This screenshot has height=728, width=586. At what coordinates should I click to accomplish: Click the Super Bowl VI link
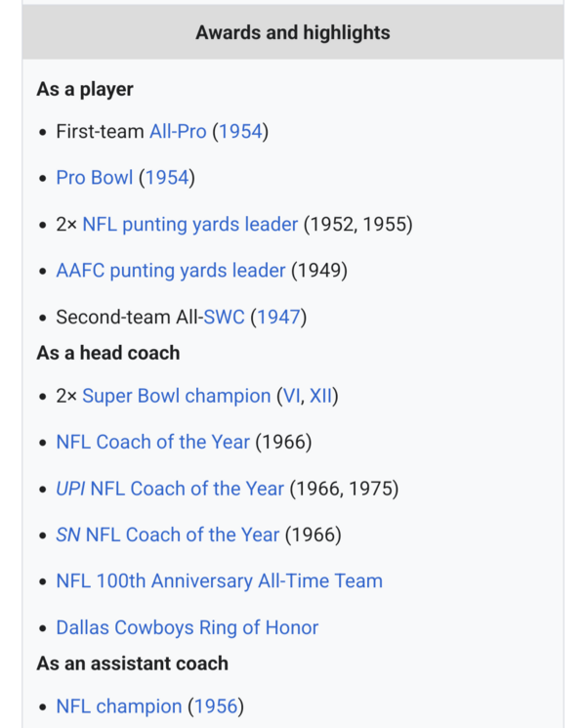(x=289, y=396)
